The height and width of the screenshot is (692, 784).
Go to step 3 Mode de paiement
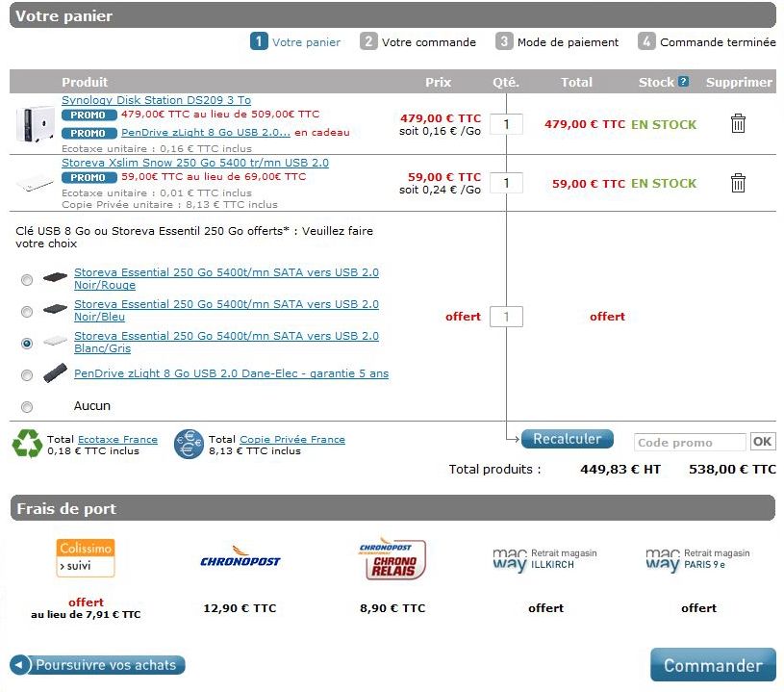pyautogui.click(x=557, y=41)
